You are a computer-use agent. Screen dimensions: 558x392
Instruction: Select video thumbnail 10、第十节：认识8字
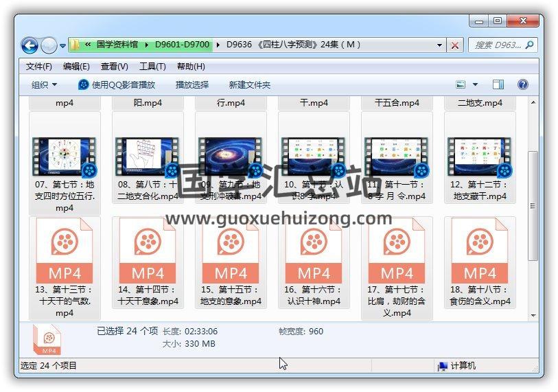point(314,157)
